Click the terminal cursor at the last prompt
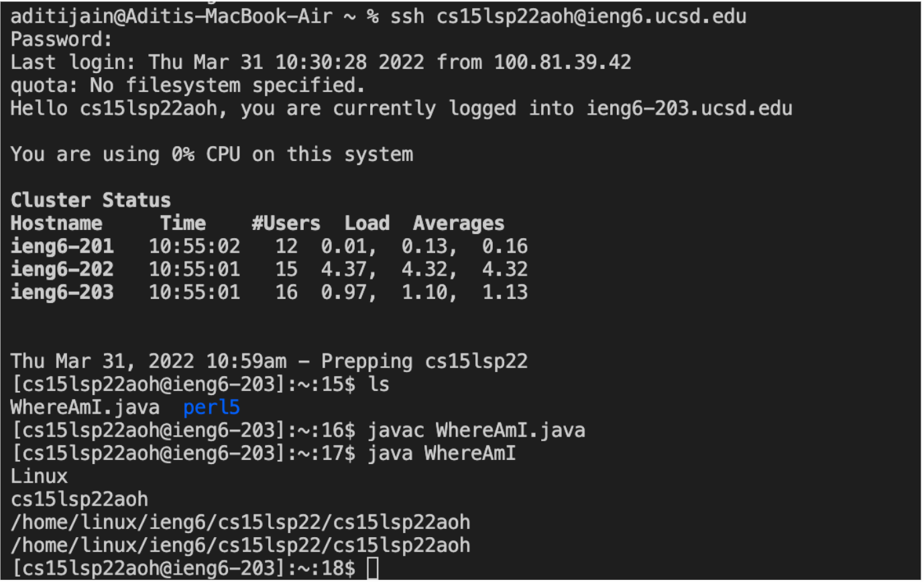The height and width of the screenshot is (582, 924). 373,568
